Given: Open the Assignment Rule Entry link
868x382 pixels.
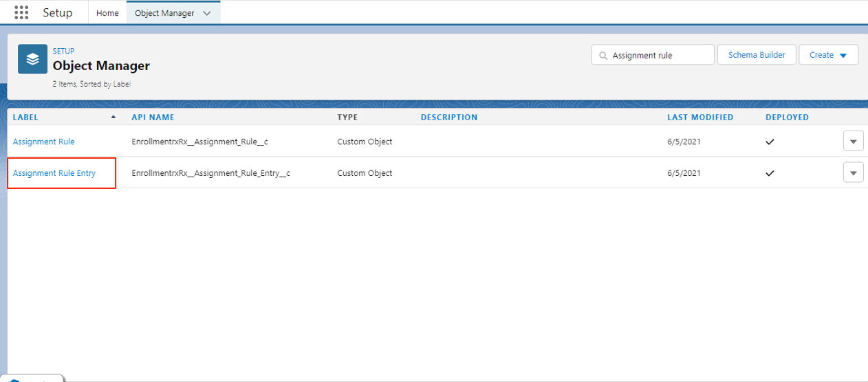Looking at the screenshot, I should pyautogui.click(x=54, y=173).
